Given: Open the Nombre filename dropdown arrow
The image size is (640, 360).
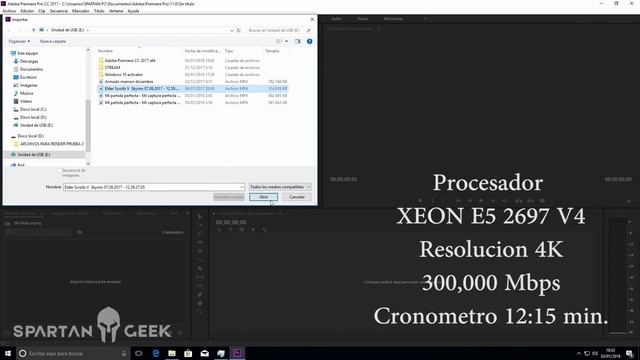Looking at the screenshot, I should point(242,187).
